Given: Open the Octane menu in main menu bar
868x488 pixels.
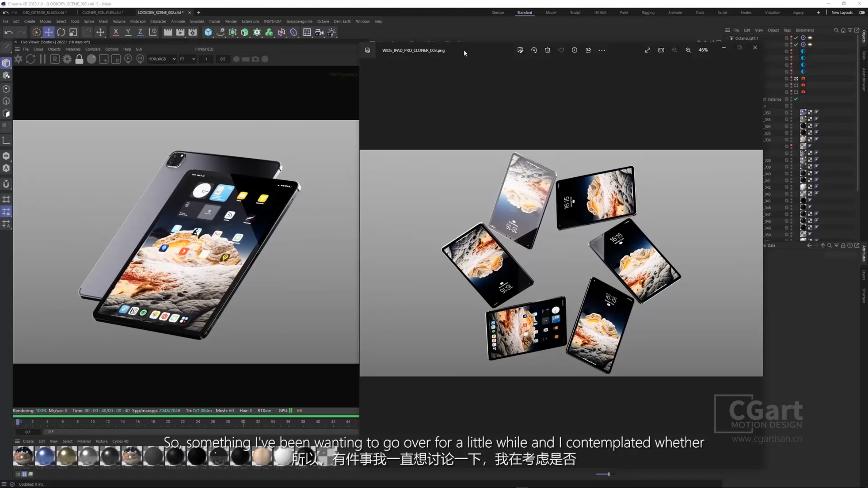Looking at the screenshot, I should tap(323, 21).
